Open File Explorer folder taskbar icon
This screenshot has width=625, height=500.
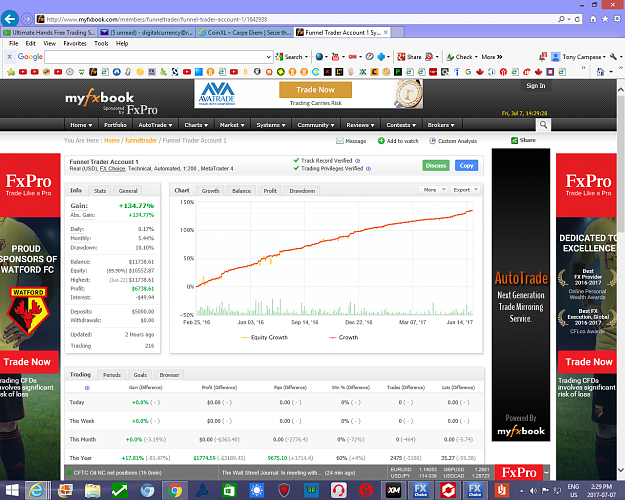(x=92, y=490)
